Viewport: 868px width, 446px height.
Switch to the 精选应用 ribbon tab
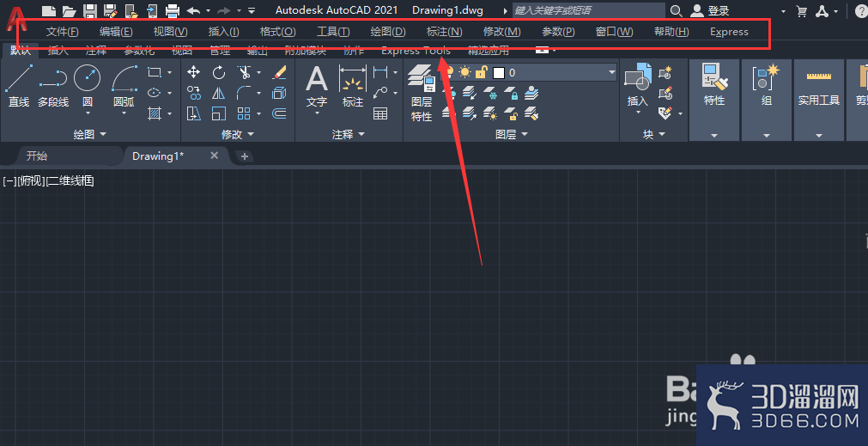coord(489,51)
